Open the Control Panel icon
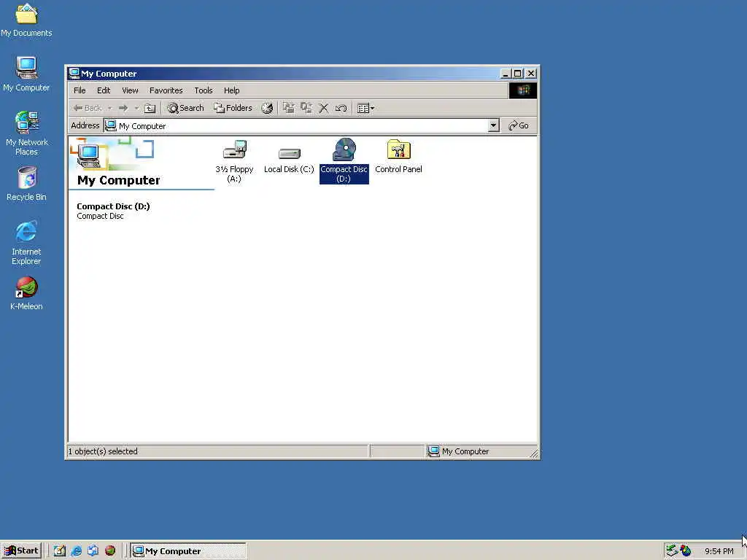747x560 pixels. [x=399, y=149]
